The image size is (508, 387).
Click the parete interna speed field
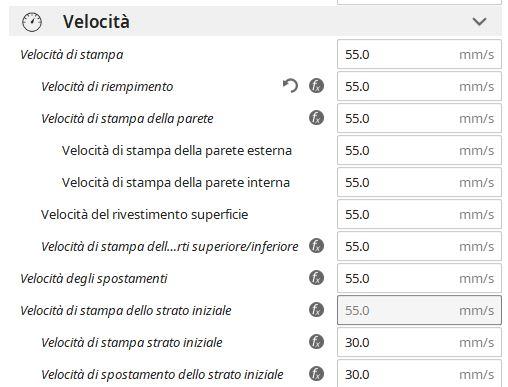click(x=419, y=182)
